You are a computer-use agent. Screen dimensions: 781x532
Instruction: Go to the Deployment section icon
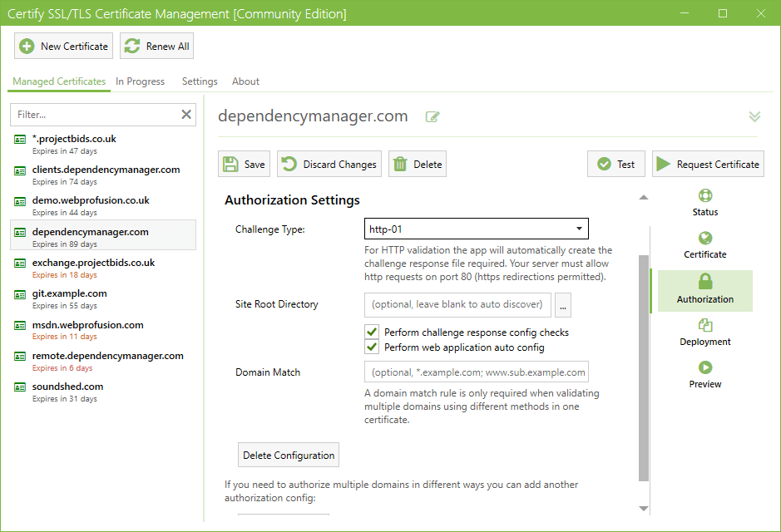[x=705, y=326]
